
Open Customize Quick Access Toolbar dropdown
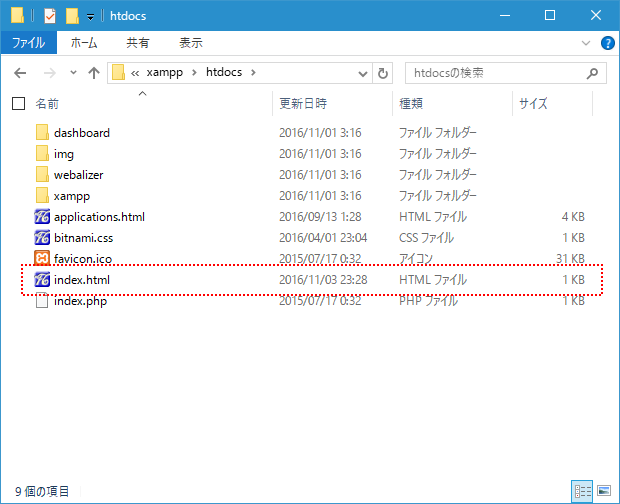(x=91, y=17)
